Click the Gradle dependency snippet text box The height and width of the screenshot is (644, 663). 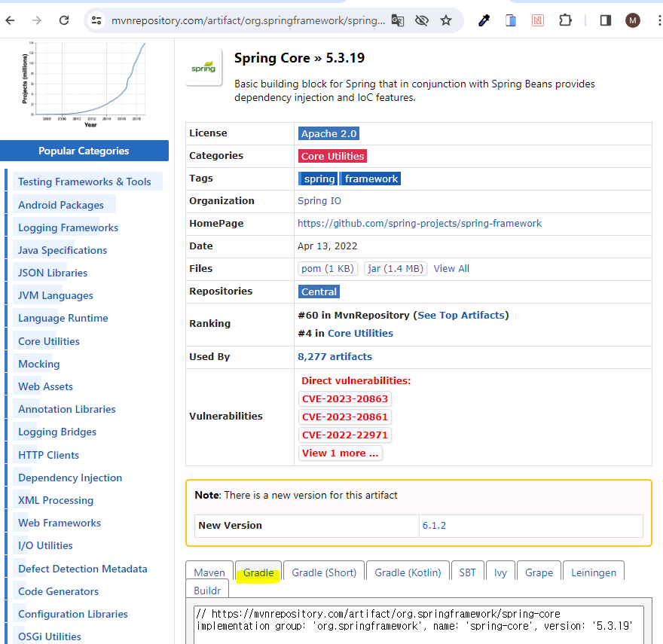click(x=419, y=625)
